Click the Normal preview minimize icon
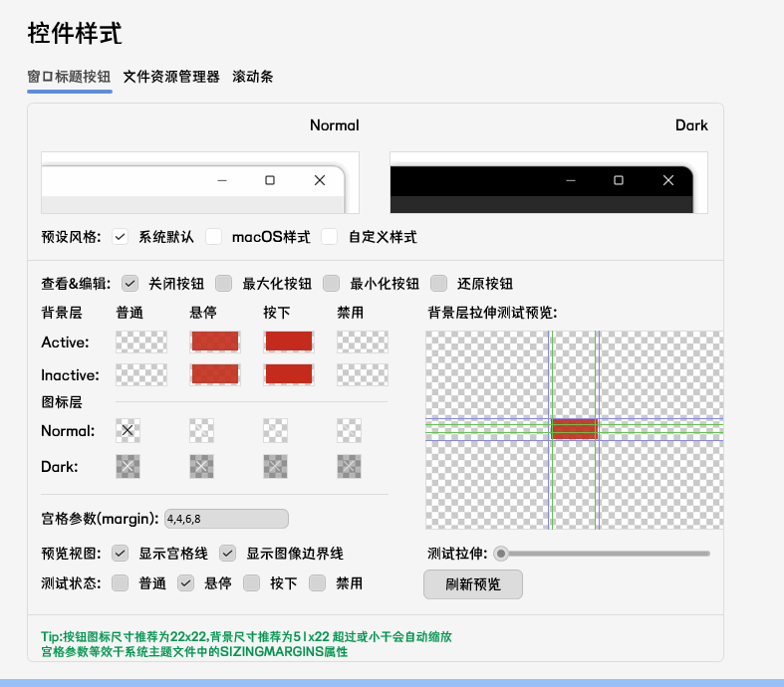Image resolution: width=784 pixels, height=687 pixels. (222, 180)
